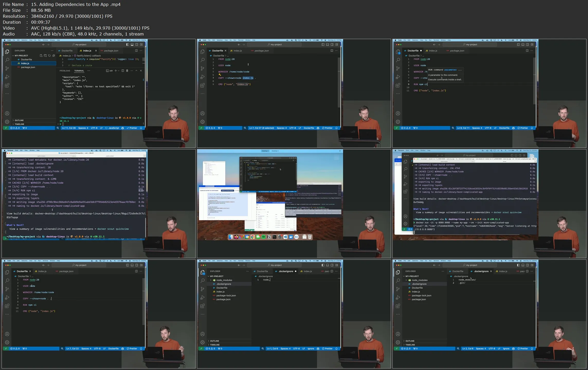Toggle Primary Side Bar in first thumbnail's title bar
Viewport: 588px width, 370px height.
[128, 44]
